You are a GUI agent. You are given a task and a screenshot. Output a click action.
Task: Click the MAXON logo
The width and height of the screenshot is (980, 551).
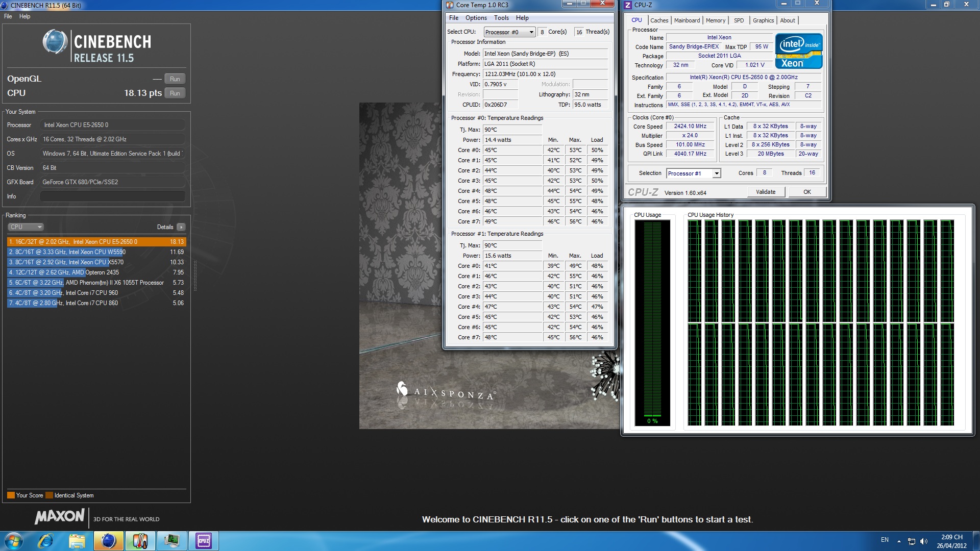(59, 516)
